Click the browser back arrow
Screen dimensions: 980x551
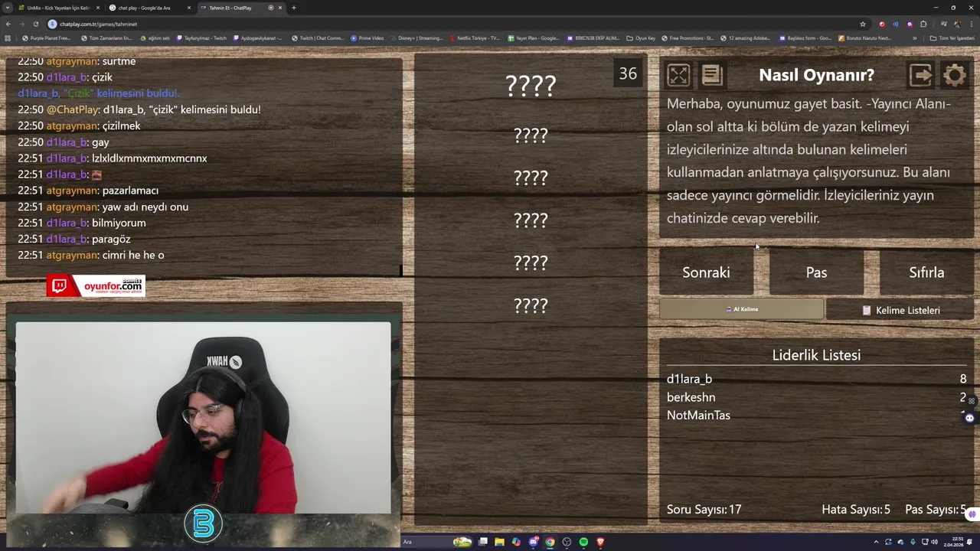[x=8, y=24]
